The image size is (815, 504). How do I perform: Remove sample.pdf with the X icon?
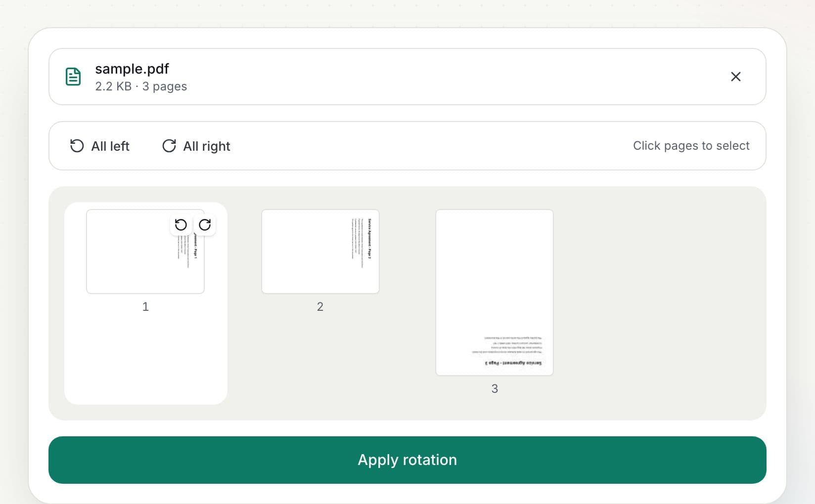click(736, 77)
